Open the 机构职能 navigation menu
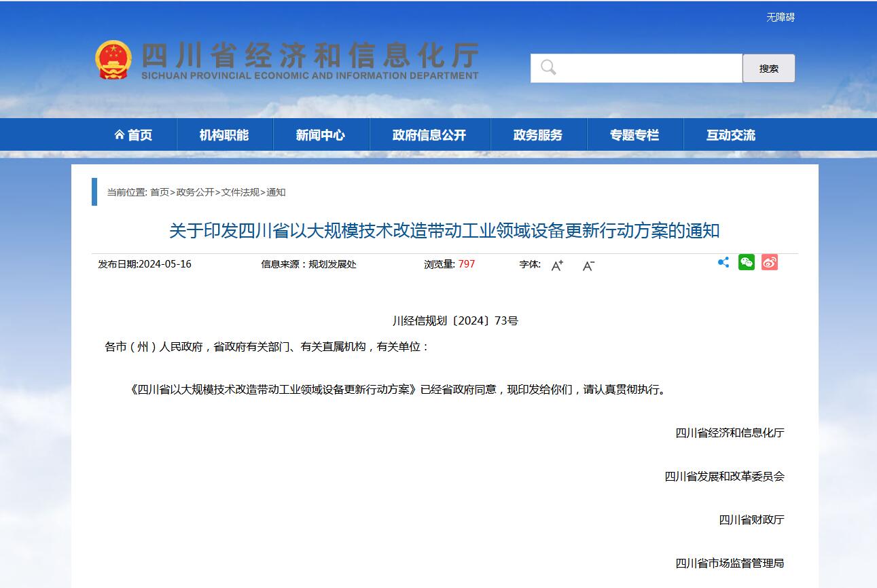This screenshot has width=877, height=588. tap(224, 135)
